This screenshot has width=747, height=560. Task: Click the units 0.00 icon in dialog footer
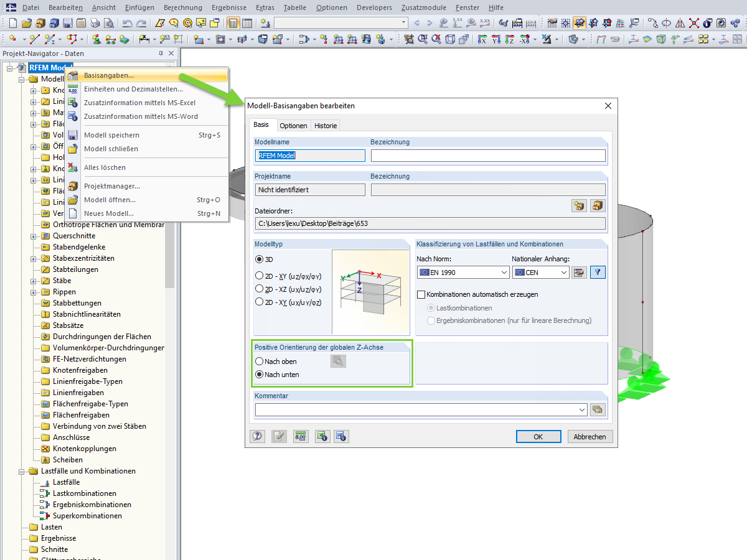click(301, 436)
